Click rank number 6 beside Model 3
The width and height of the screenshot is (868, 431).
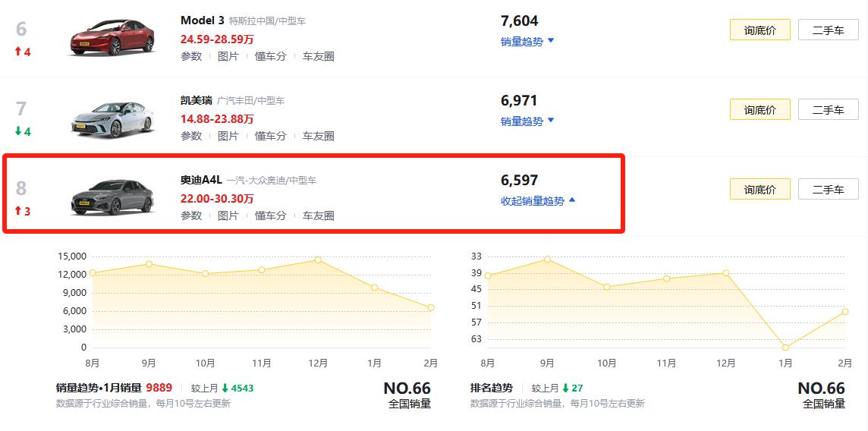point(21,30)
